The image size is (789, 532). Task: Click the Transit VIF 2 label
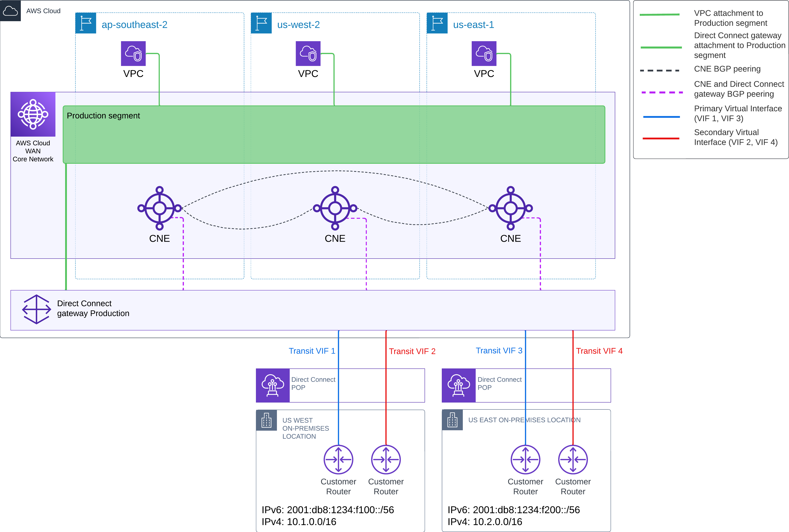[x=412, y=351]
